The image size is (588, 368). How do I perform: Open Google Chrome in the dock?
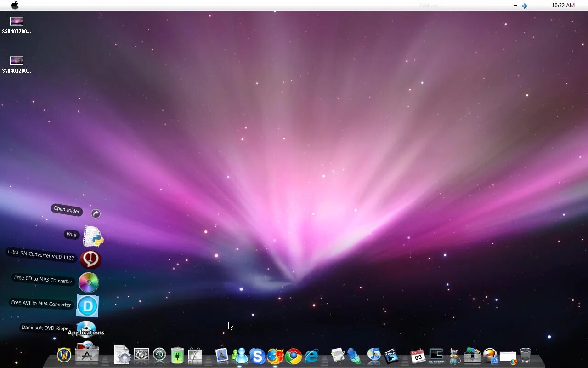pos(294,356)
